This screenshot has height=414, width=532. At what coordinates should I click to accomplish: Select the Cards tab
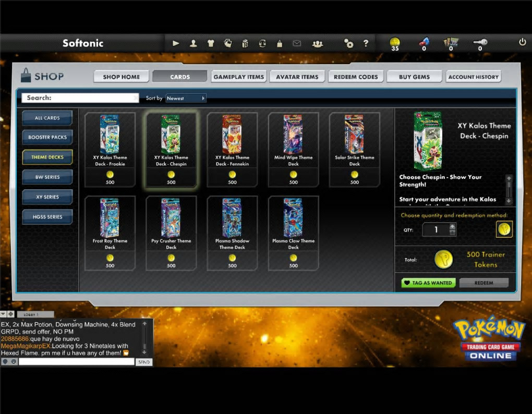click(180, 77)
